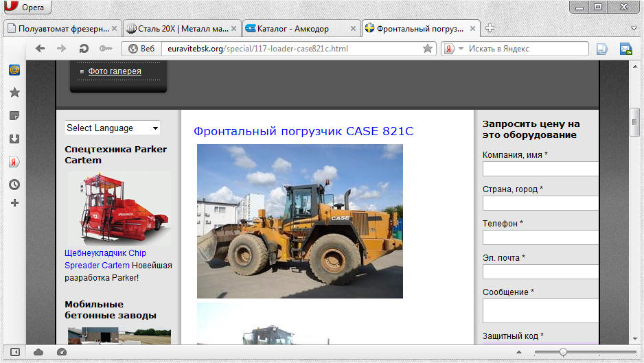Open the 'Фото галерея' link
Viewport: 644px width, 363px height.
[115, 71]
